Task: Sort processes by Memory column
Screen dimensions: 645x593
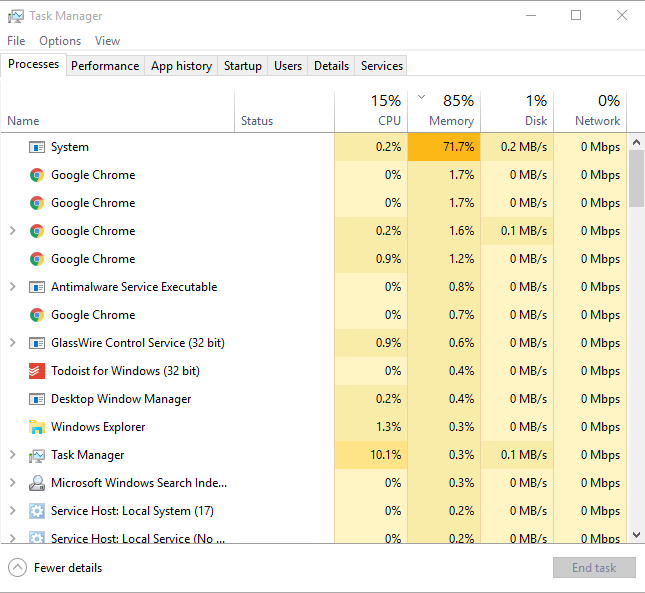Action: coord(444,111)
